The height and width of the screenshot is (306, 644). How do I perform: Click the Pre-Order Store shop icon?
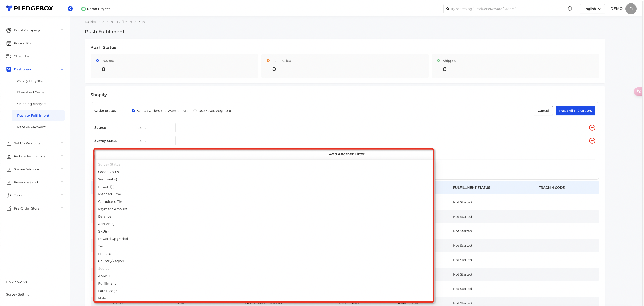(9, 208)
